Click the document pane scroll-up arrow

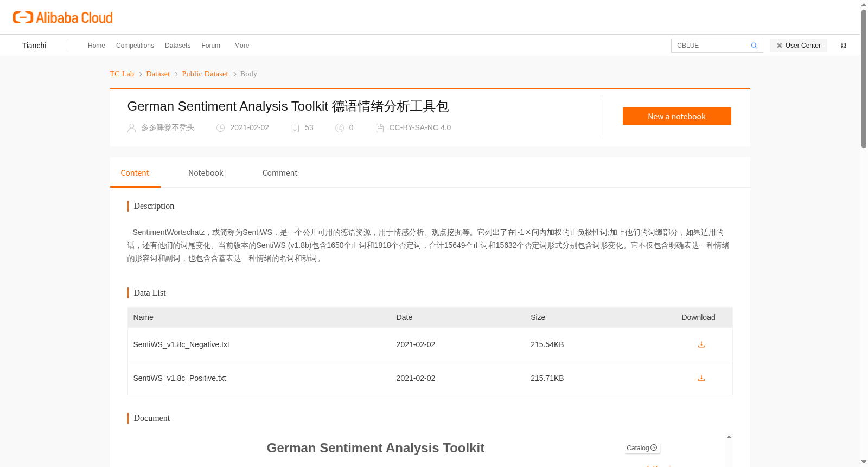click(x=729, y=437)
